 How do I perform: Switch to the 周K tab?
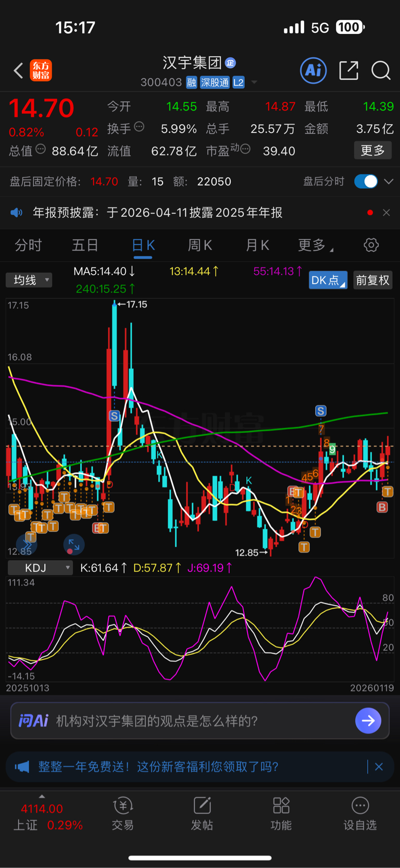click(200, 245)
